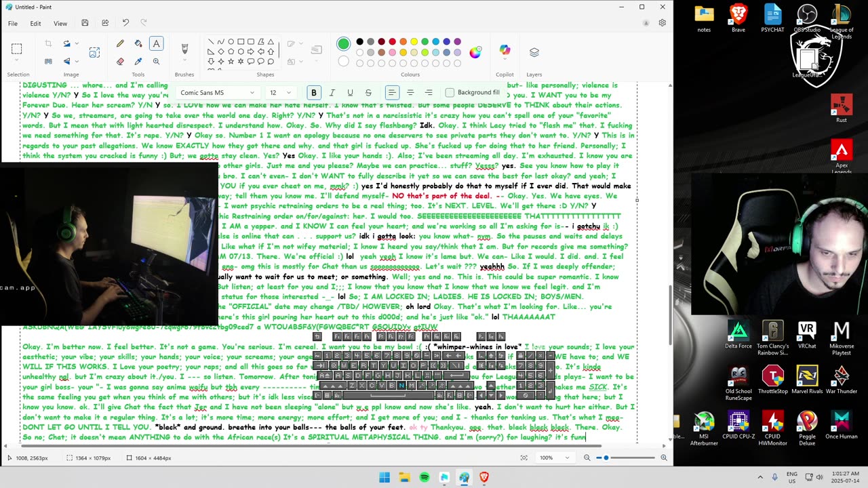Open the 100% zoom level dropdown
Viewport: 868px width, 488px height.
click(x=557, y=458)
